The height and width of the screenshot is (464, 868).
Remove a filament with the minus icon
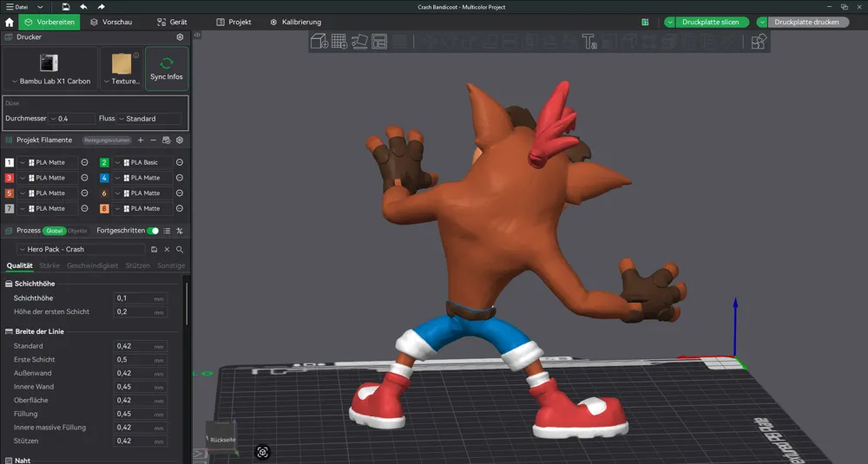[154, 140]
